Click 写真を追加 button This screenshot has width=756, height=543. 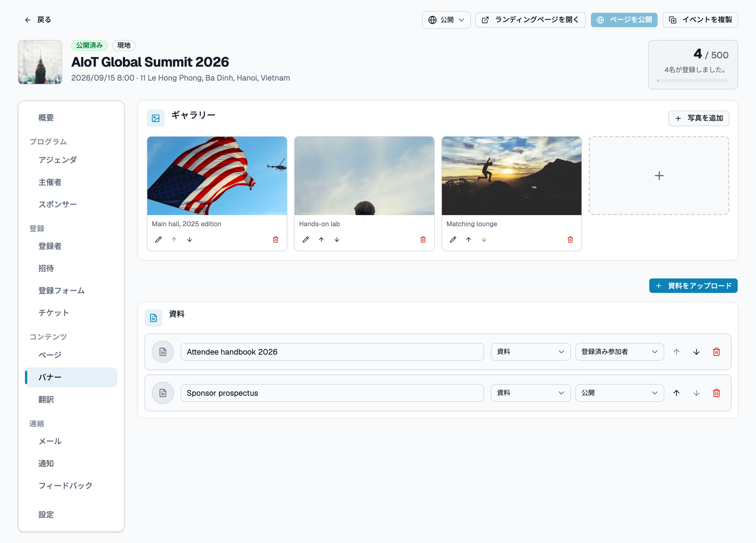(699, 118)
